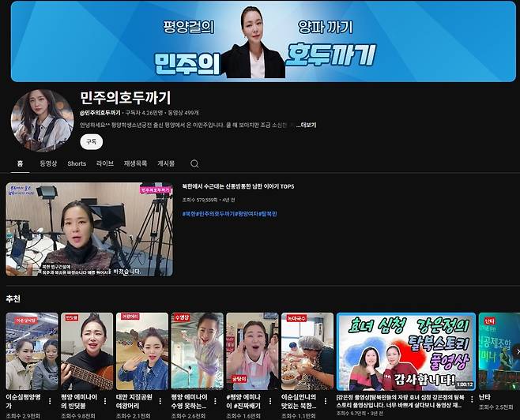The image size is (520, 420).
Task: Open options menu for #진짜배기 short
Action: (x=270, y=401)
